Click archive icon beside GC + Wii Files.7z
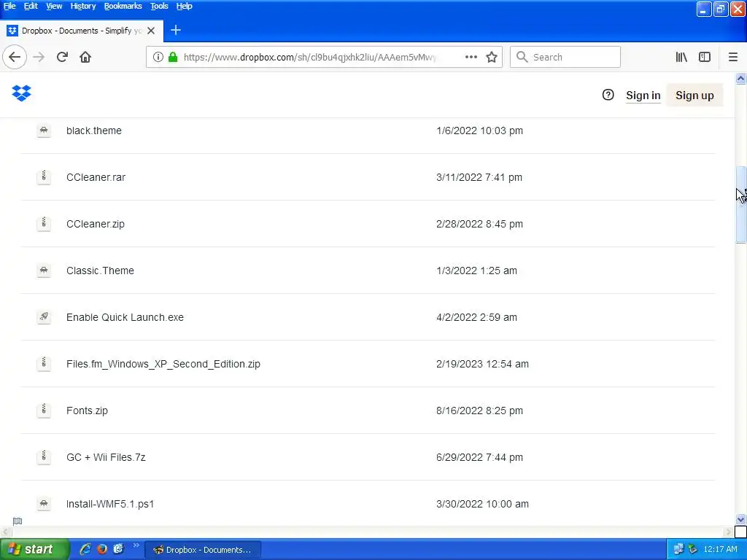 [44, 457]
